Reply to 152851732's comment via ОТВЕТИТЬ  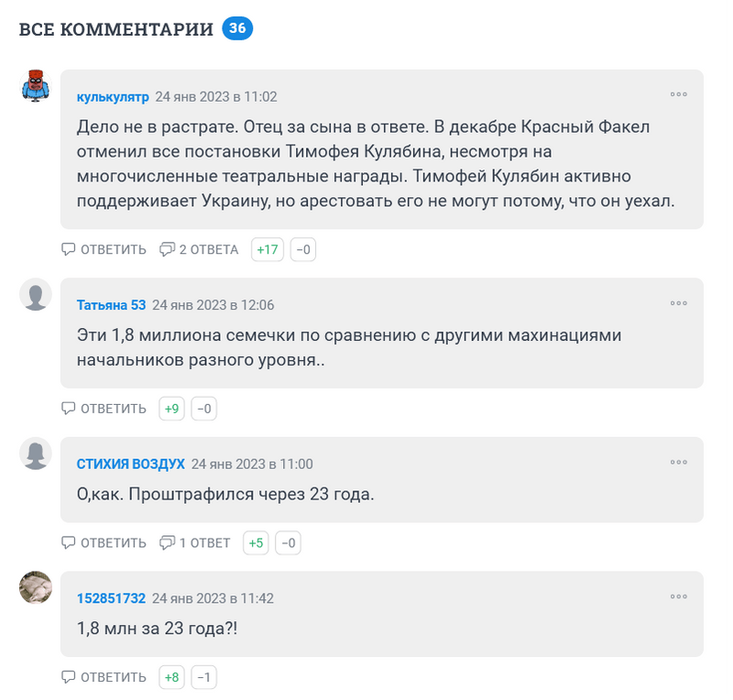click(x=104, y=677)
